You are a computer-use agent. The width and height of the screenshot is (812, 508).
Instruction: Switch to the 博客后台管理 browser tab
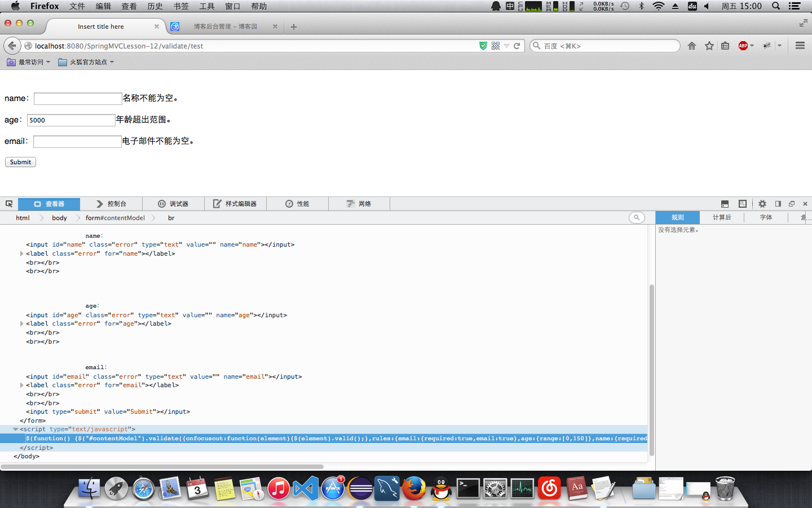[x=225, y=27]
